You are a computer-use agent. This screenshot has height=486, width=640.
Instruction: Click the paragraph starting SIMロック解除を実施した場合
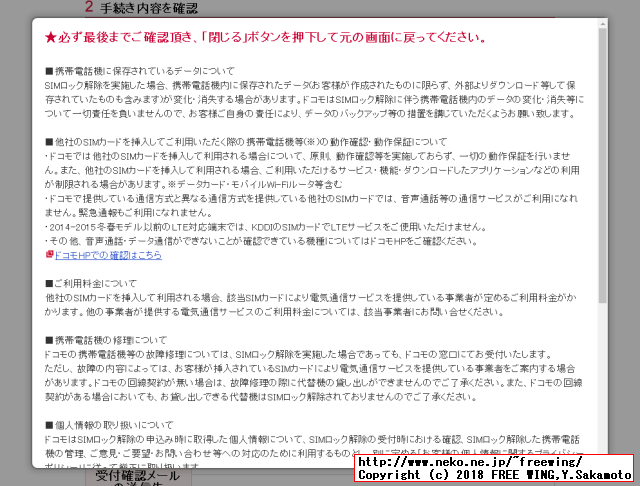[x=314, y=100]
